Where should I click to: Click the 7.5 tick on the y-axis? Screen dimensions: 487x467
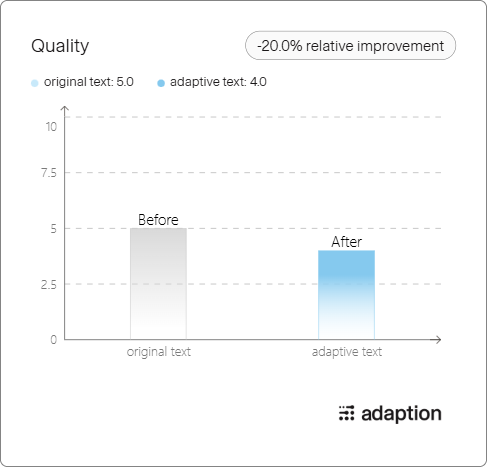coord(49,173)
